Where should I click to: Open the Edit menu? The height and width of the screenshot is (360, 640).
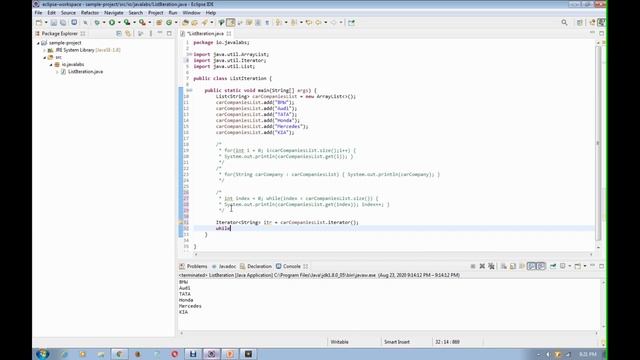[x=51, y=13]
